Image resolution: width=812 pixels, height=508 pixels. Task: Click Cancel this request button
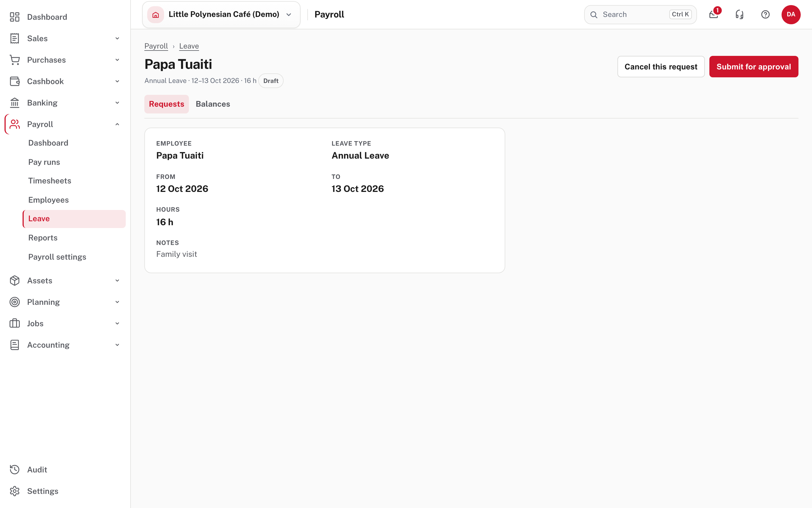(661, 67)
